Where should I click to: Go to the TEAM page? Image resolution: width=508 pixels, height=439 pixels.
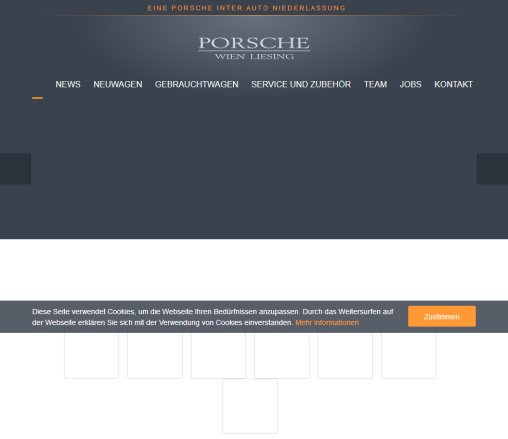point(375,84)
